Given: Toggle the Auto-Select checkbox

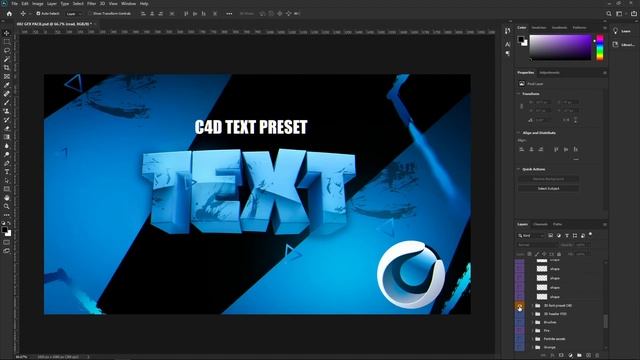Looking at the screenshot, I should (38, 13).
